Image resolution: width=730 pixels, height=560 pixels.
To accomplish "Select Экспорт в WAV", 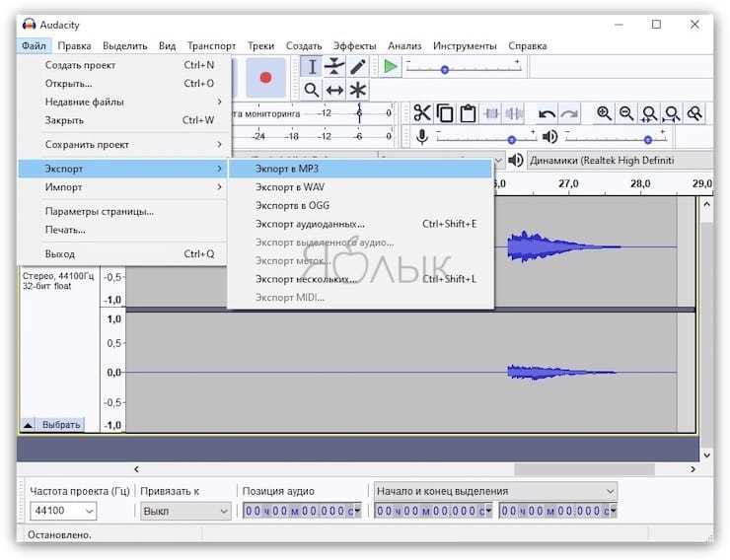I will (x=361, y=187).
